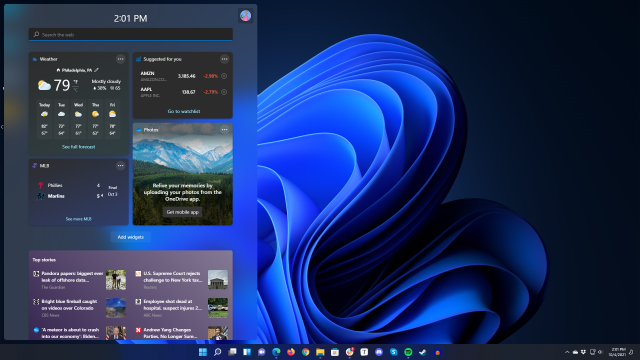Image resolution: width=640 pixels, height=360 pixels.
Task: Open See full forecast link
Action: [x=78, y=147]
